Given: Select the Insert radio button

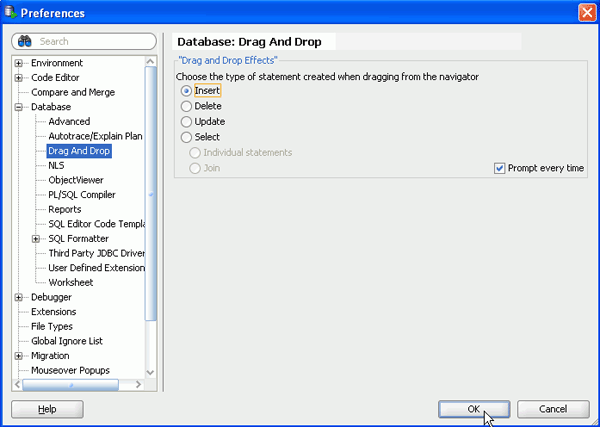Looking at the screenshot, I should click(x=186, y=91).
